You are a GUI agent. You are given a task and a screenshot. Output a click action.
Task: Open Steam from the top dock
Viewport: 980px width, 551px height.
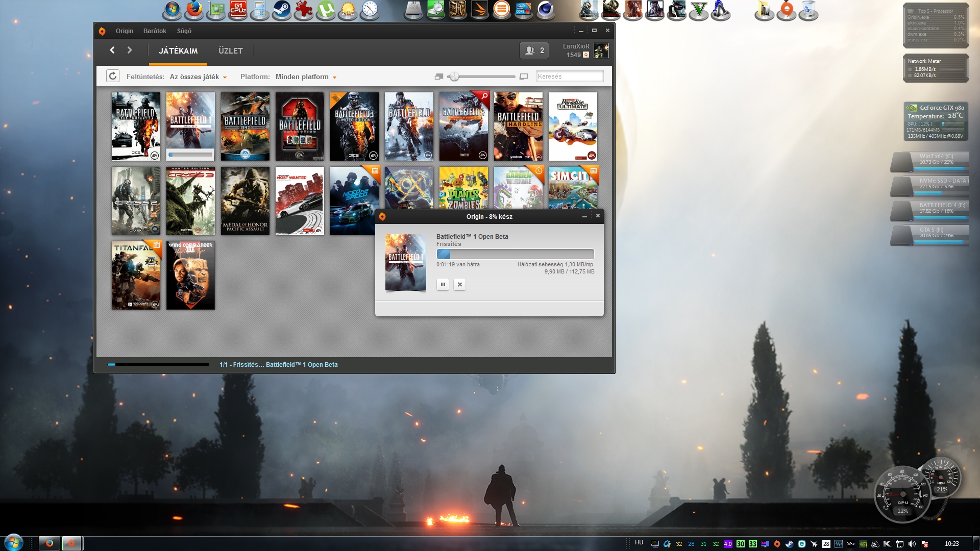click(281, 9)
